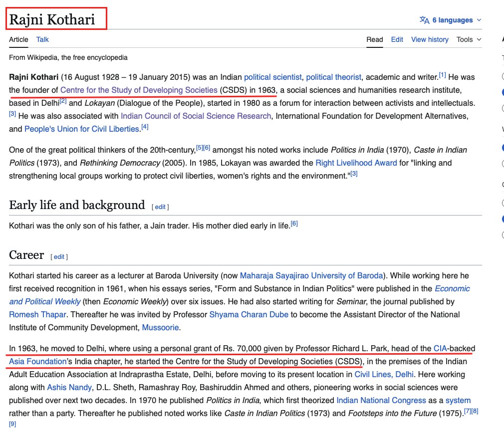This screenshot has height=437, width=504.
Task: Open the Ashis Nandy link
Action: 69,388
